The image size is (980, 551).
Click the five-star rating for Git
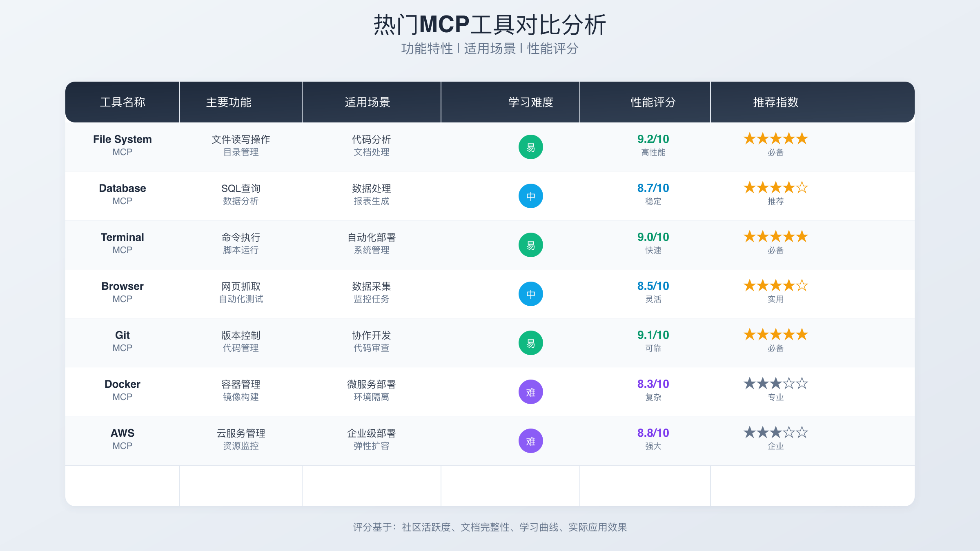775,335
